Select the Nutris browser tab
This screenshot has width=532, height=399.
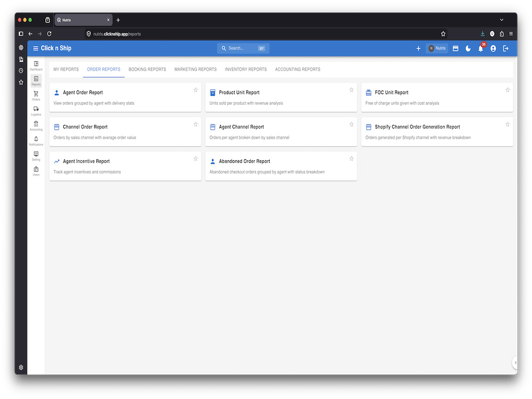click(84, 20)
